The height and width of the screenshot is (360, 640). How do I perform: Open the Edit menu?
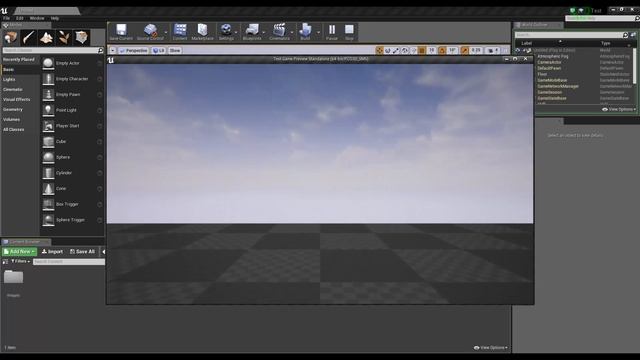[20, 18]
